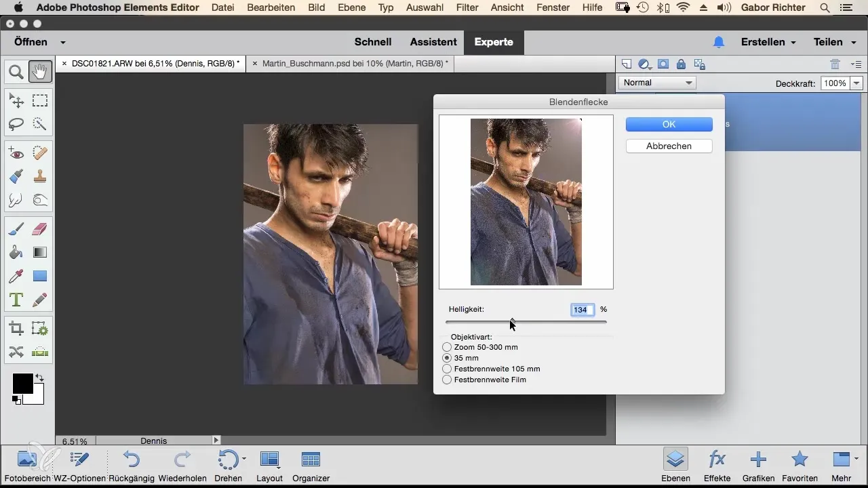868x488 pixels.
Task: Pick the Lasso selection tool
Action: [16, 124]
